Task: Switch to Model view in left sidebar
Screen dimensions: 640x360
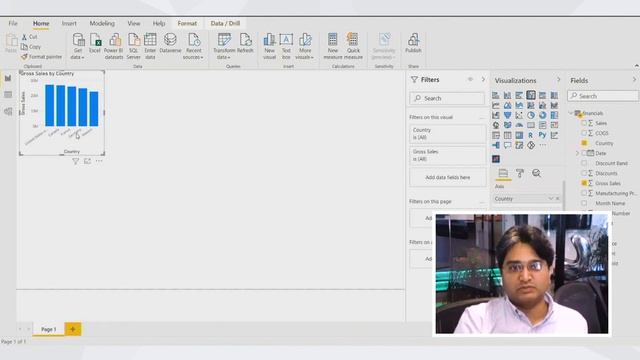Action: coord(8,111)
